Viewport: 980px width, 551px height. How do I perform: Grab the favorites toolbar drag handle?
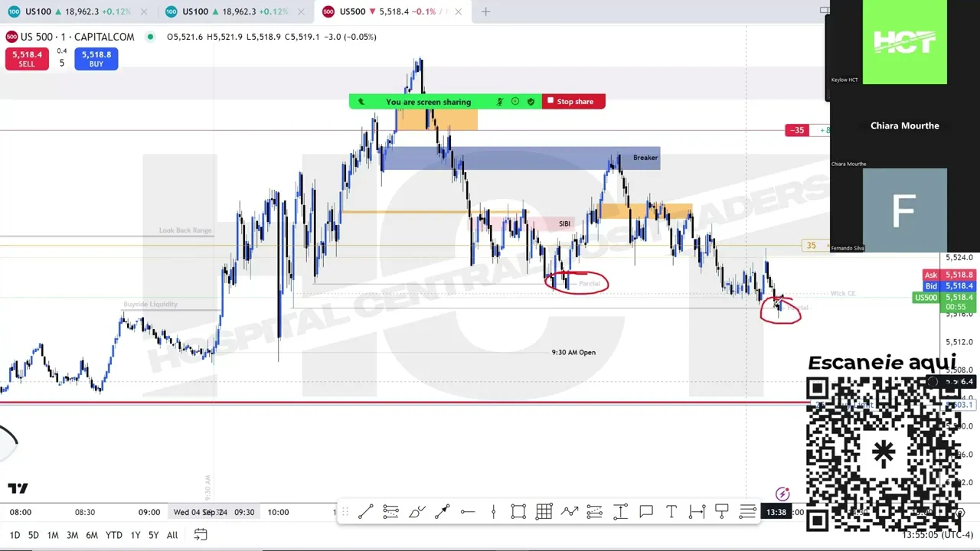click(x=344, y=512)
